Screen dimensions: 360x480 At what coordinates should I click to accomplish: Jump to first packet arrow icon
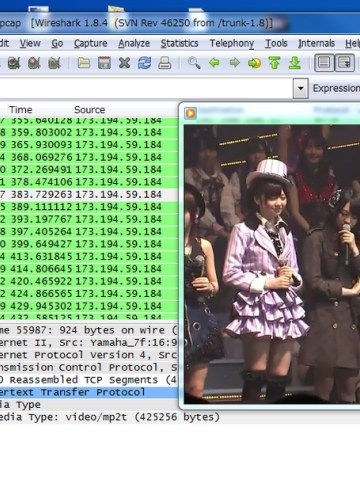[274, 63]
